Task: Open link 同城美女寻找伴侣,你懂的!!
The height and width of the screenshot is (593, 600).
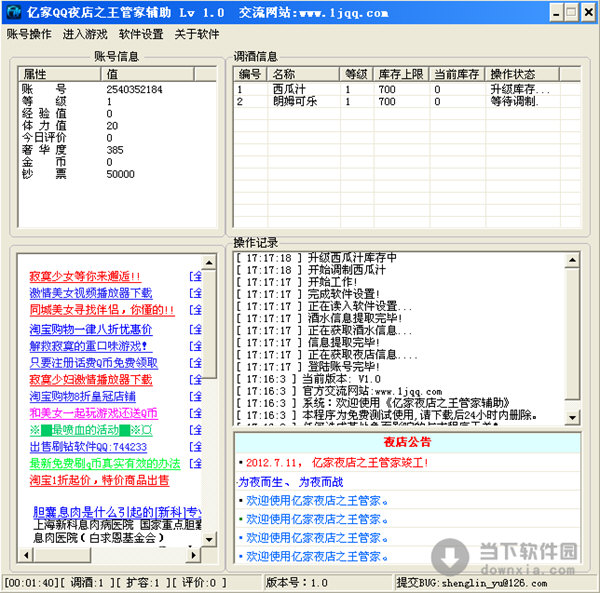Action: click(x=102, y=310)
